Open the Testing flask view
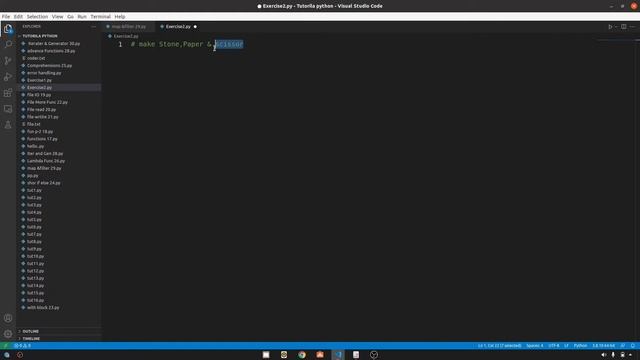The width and height of the screenshot is (640, 360). point(8,125)
